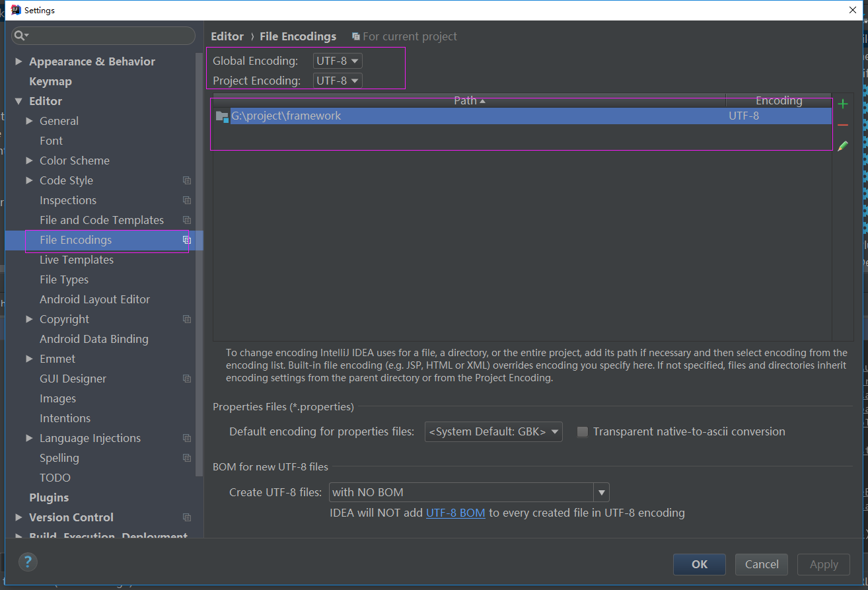This screenshot has width=868, height=590.
Task: Click the settings tree vertical scrollbar
Action: [199, 264]
